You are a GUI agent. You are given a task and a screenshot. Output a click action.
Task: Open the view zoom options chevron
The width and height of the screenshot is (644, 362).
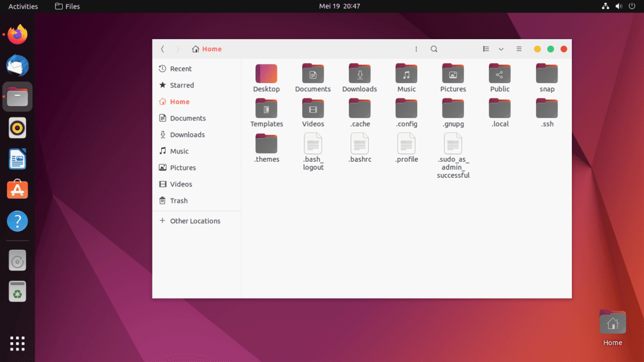[x=501, y=49]
